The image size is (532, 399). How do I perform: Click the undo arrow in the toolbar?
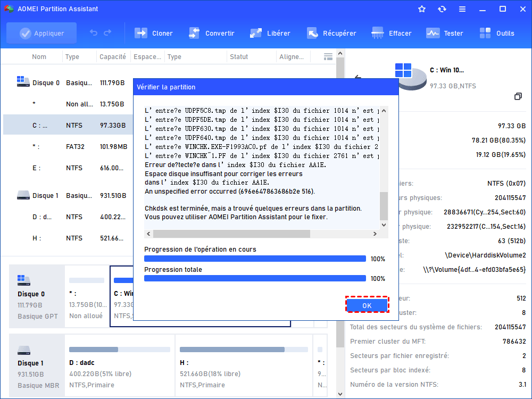click(94, 33)
